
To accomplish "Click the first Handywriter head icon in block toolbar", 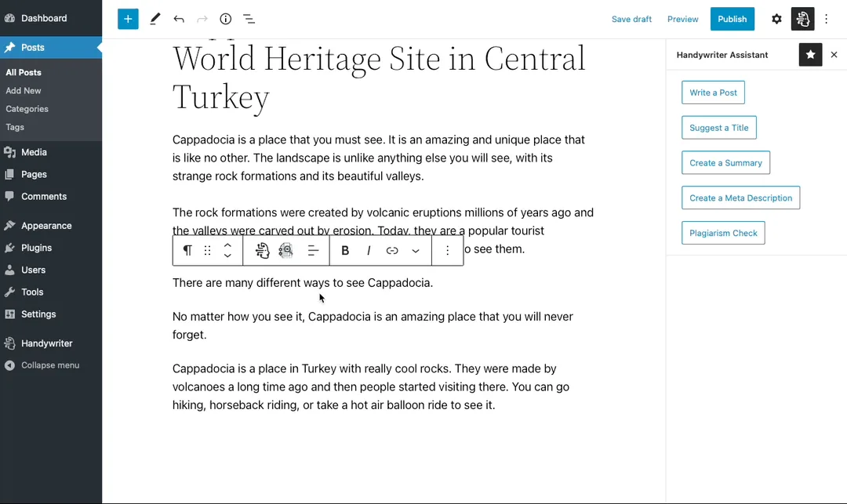I will [262, 250].
